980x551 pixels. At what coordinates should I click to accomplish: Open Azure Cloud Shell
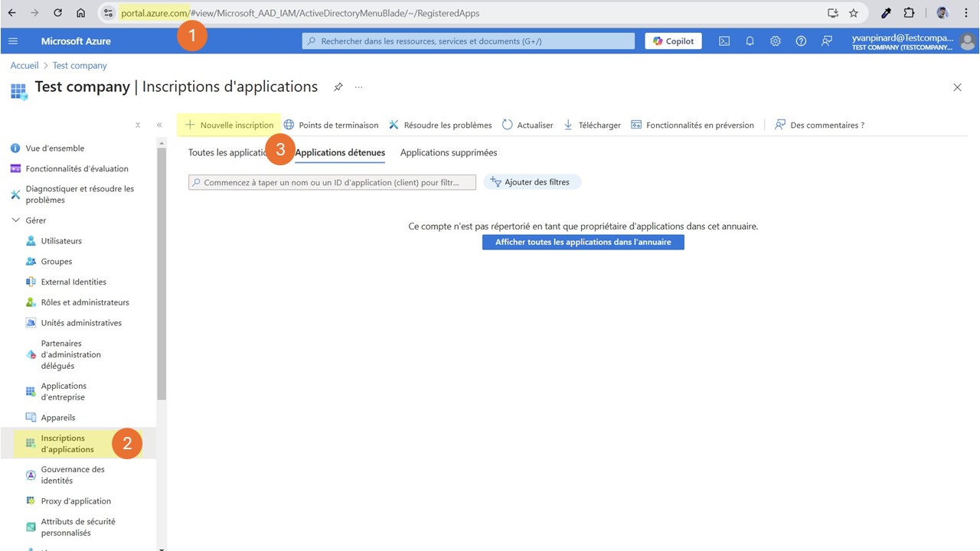(724, 41)
